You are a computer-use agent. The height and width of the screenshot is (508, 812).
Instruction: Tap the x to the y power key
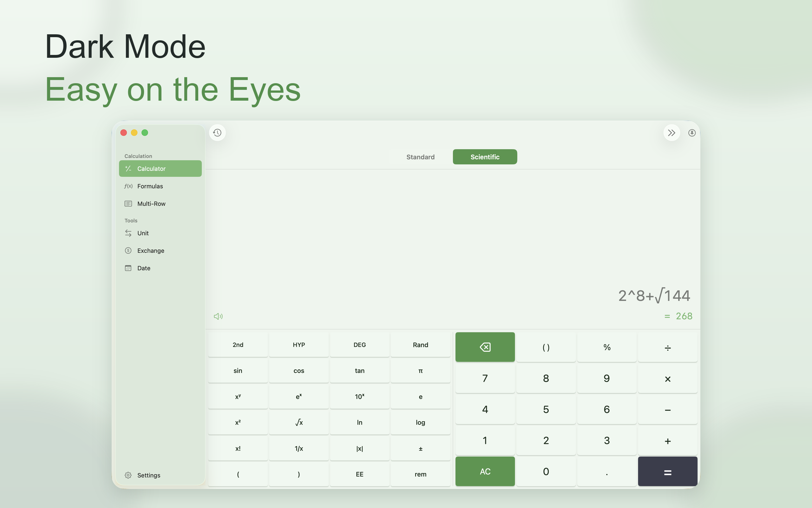click(x=238, y=397)
